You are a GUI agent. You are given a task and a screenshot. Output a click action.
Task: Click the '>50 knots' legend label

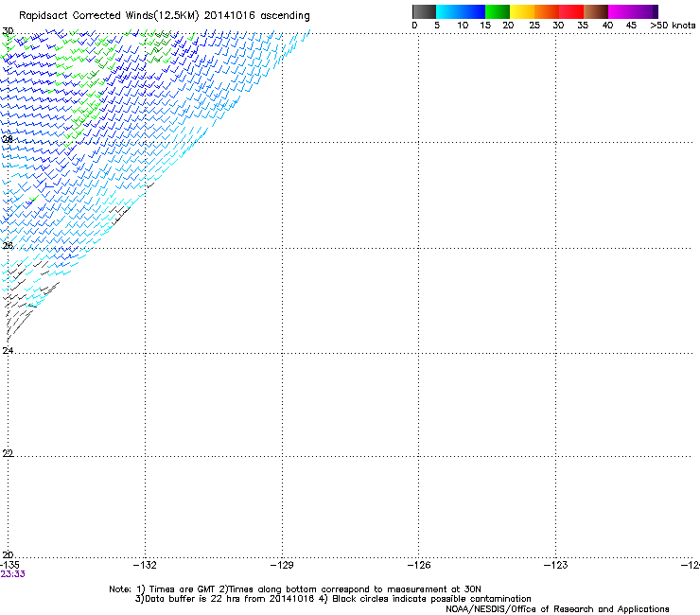tap(673, 26)
